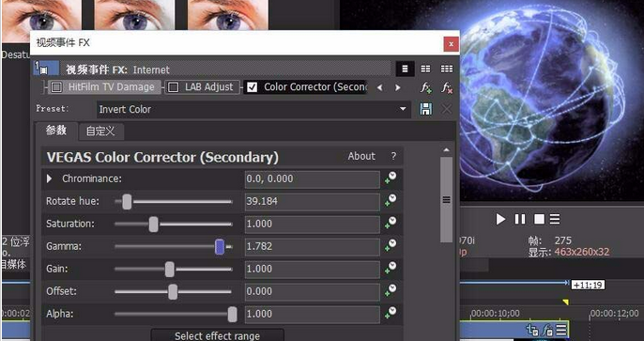
Task: Select the 参数 tab
Action: tap(56, 131)
